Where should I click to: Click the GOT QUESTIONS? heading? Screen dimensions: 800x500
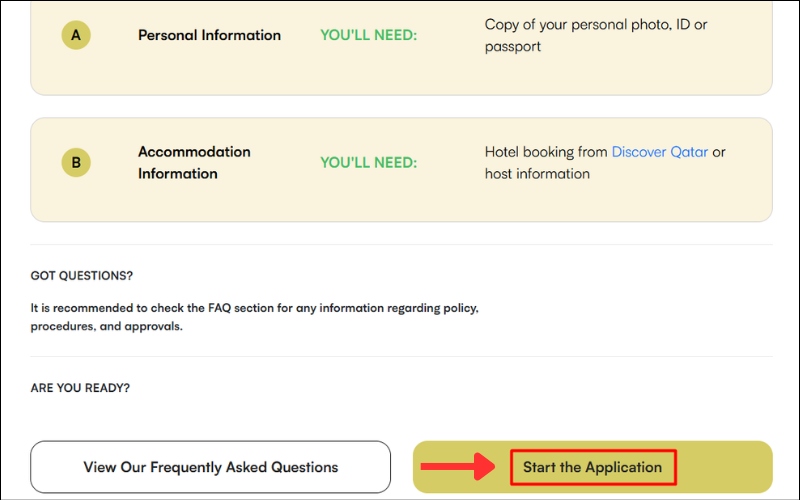coord(82,275)
